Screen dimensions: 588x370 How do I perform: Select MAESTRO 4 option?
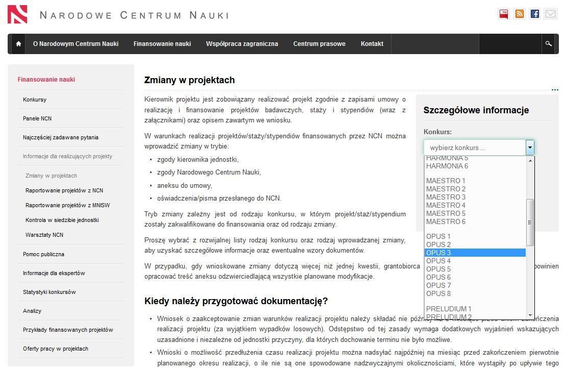pos(475,206)
